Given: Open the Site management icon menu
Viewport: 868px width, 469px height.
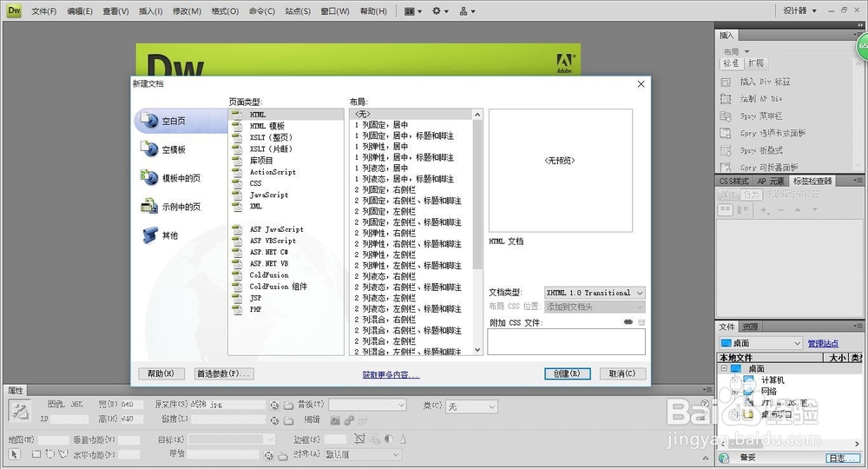Looking at the screenshot, I should pos(467,11).
